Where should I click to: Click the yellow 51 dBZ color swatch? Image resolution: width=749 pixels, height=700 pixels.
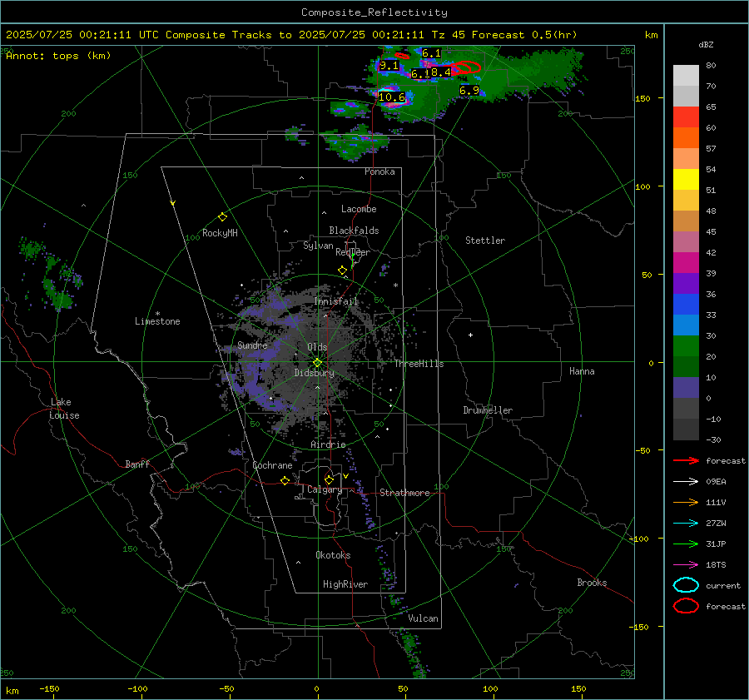[x=686, y=180]
